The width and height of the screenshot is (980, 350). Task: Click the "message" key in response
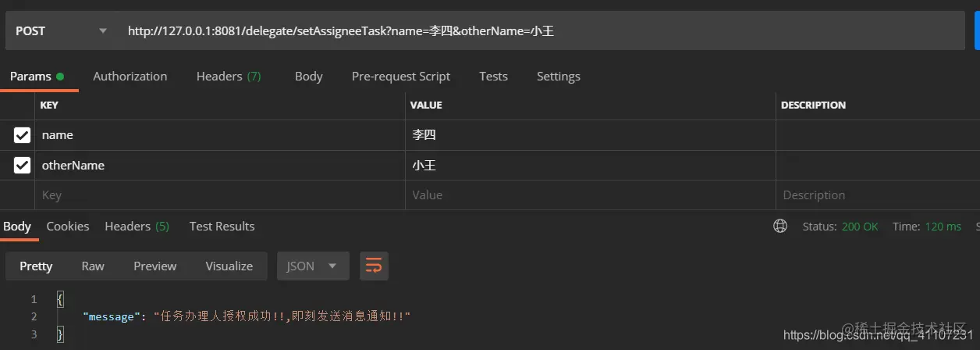pyautogui.click(x=111, y=316)
